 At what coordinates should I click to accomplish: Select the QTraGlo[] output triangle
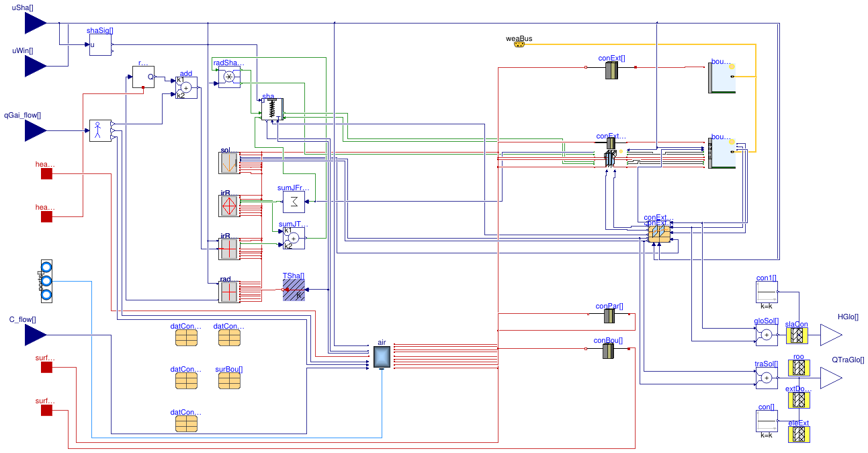(831, 378)
